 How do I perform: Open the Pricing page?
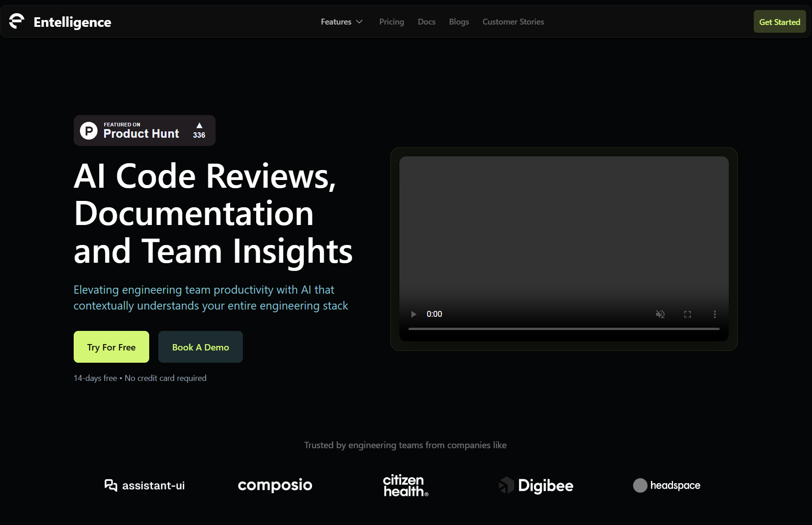391,22
